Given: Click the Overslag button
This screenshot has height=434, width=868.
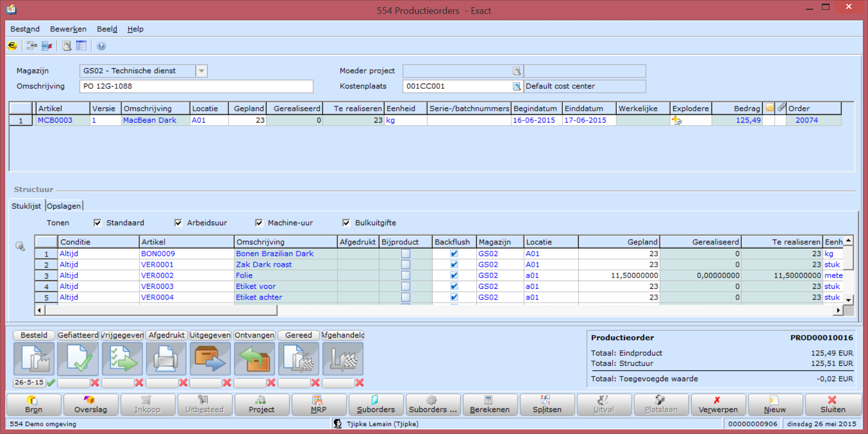Looking at the screenshot, I should point(91,404).
